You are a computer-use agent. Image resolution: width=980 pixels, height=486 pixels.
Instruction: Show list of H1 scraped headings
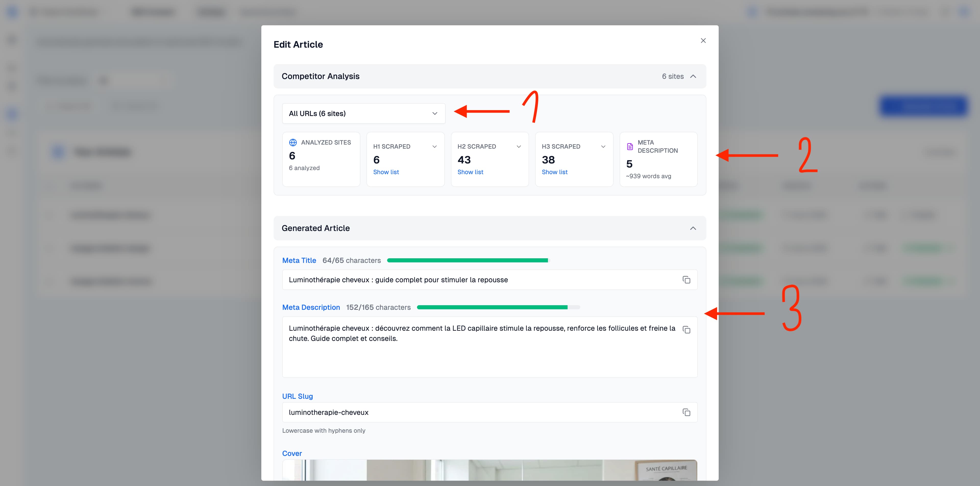coord(386,172)
